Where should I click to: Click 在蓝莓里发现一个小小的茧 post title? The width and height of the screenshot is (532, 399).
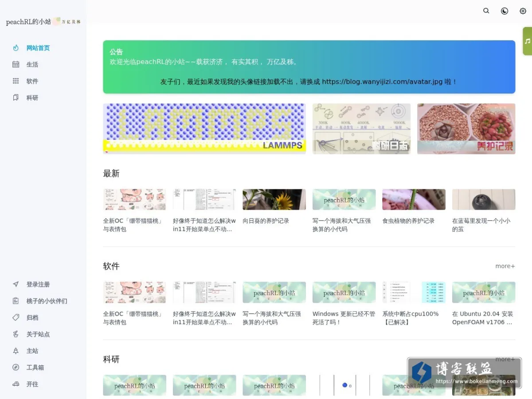(x=481, y=225)
